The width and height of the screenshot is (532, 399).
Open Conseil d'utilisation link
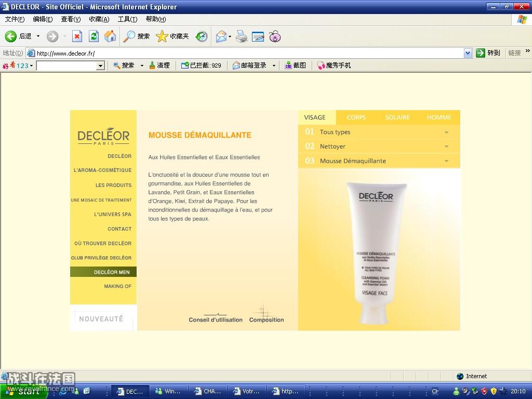point(216,320)
